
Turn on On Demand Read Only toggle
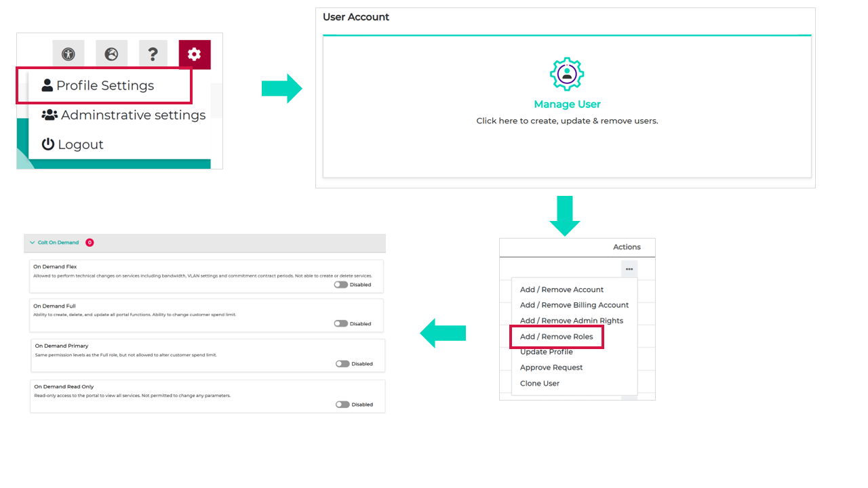coord(342,405)
